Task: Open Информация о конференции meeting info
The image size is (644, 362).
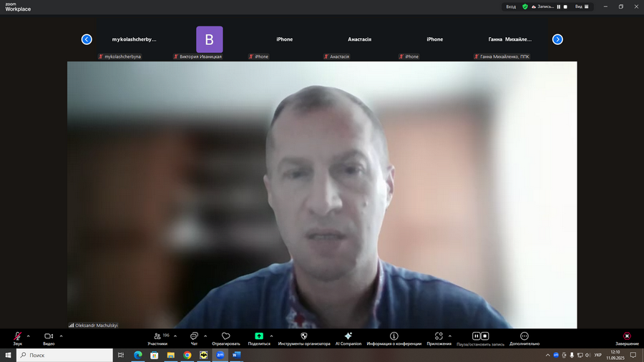Action: click(394, 336)
